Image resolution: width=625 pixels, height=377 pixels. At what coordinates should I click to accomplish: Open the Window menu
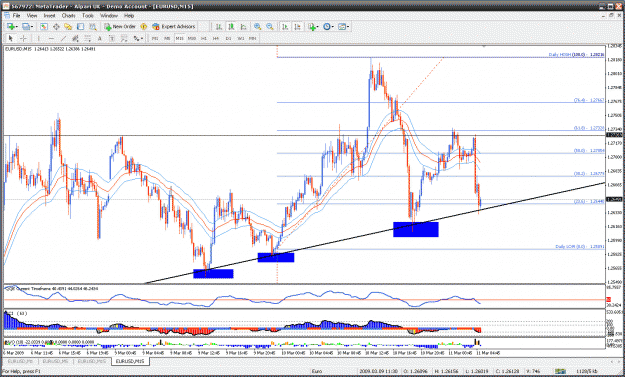[109, 16]
